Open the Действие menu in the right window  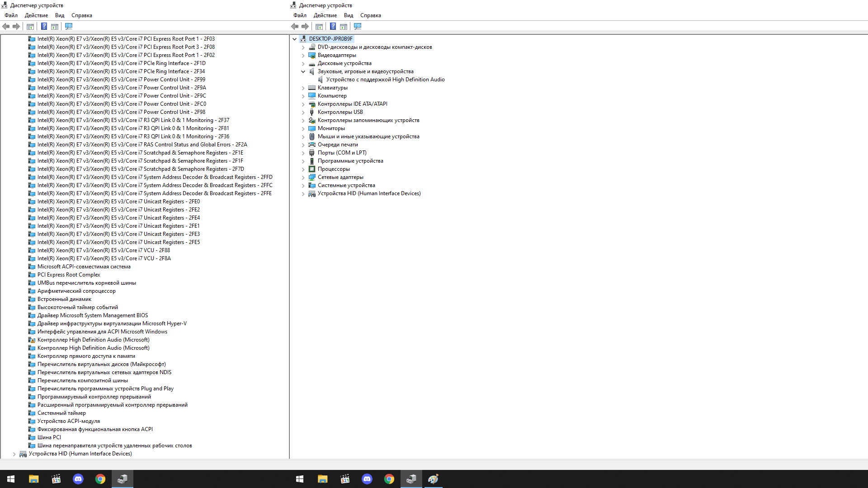[325, 15]
